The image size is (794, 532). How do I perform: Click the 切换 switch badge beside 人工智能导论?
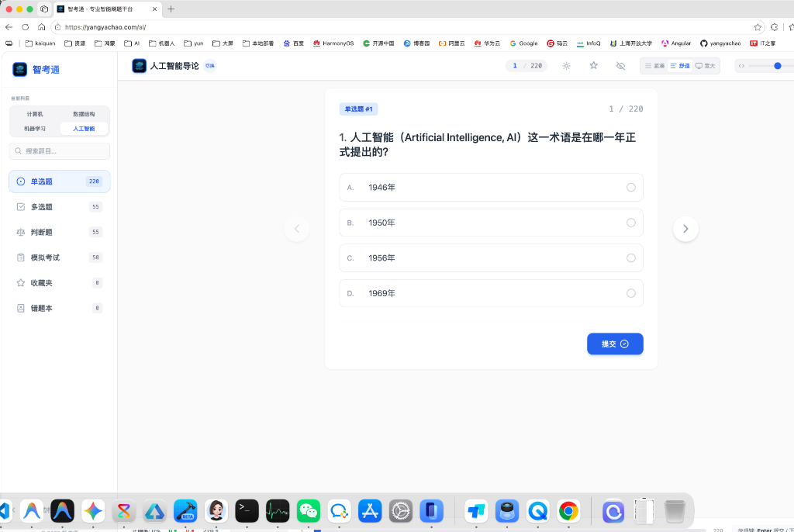(209, 66)
